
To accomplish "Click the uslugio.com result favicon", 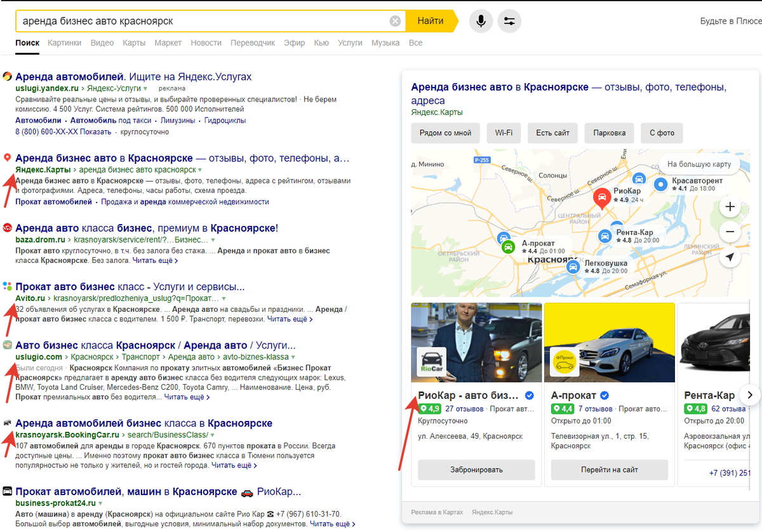I will pyautogui.click(x=7, y=345).
